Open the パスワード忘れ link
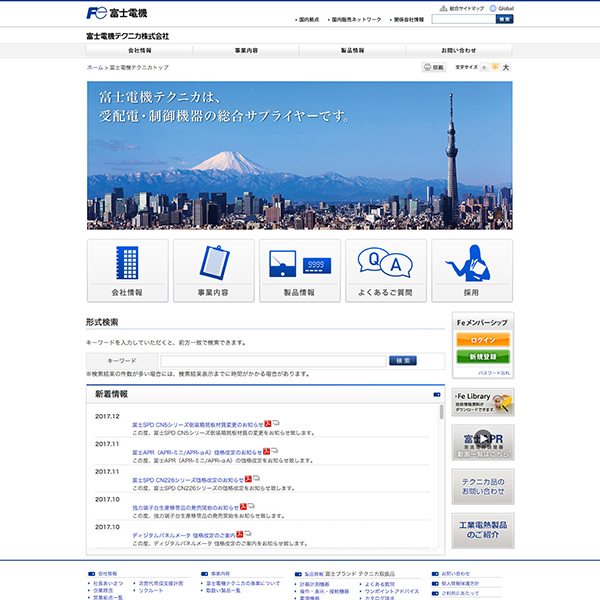600x600 pixels. coord(494,373)
